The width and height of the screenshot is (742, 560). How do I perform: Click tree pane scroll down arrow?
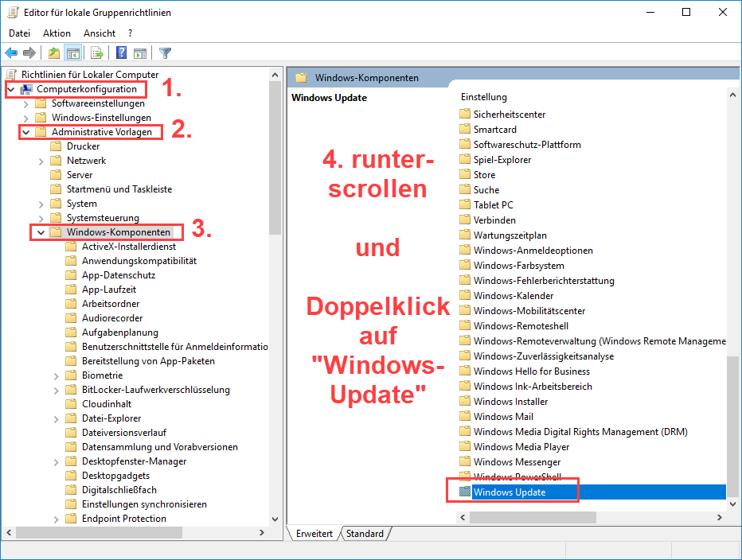[275, 519]
